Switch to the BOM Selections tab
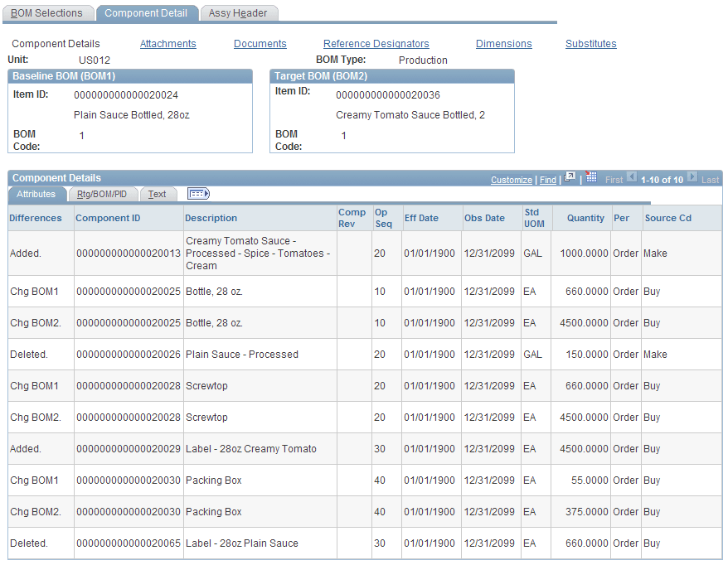Image resolution: width=728 pixels, height=565 pixels. [x=47, y=13]
